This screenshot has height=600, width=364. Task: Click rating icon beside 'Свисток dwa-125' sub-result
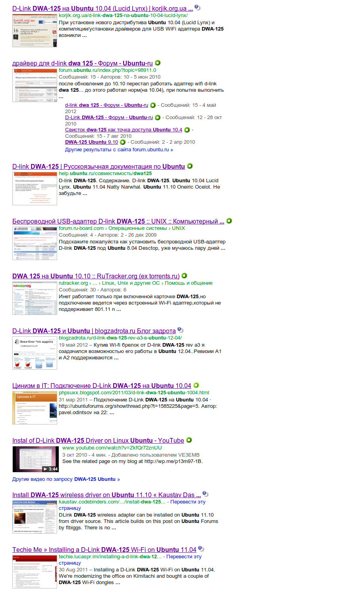pos(187,130)
